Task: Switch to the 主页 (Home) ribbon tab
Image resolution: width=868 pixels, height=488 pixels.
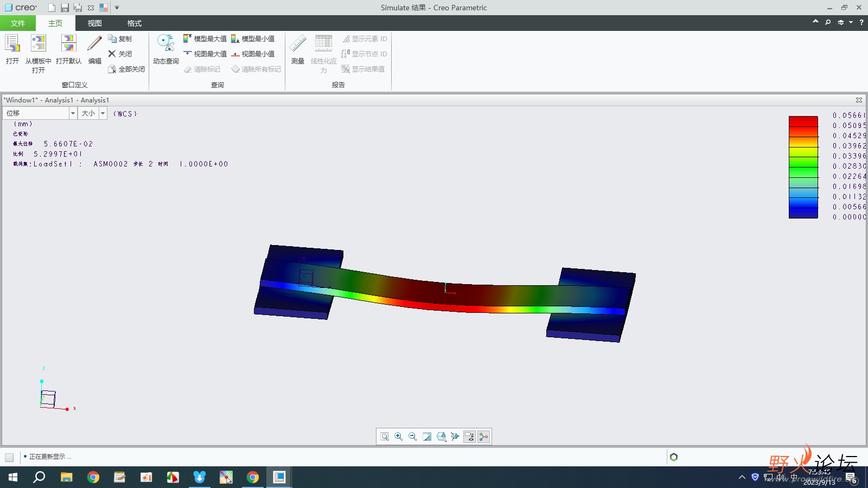Action: click(x=55, y=23)
